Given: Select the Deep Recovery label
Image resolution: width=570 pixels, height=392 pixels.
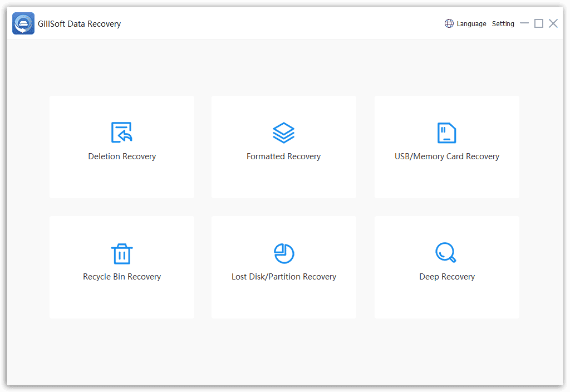Looking at the screenshot, I should click(447, 277).
